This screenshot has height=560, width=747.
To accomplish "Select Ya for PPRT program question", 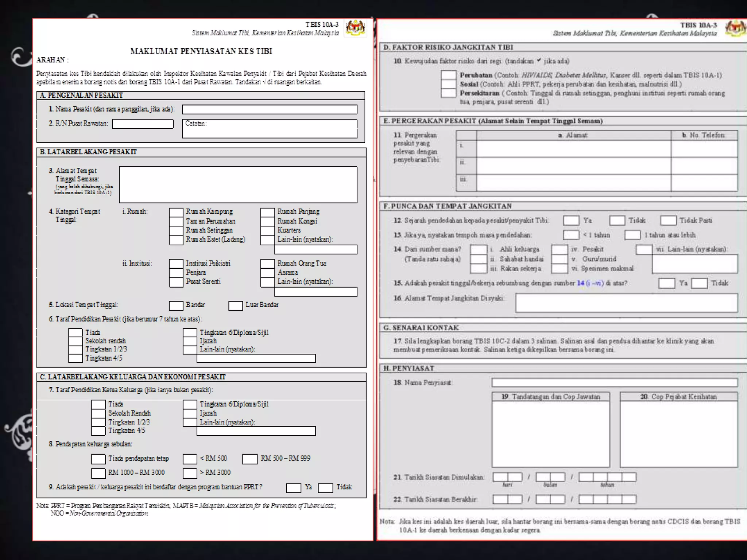I will point(293,488).
